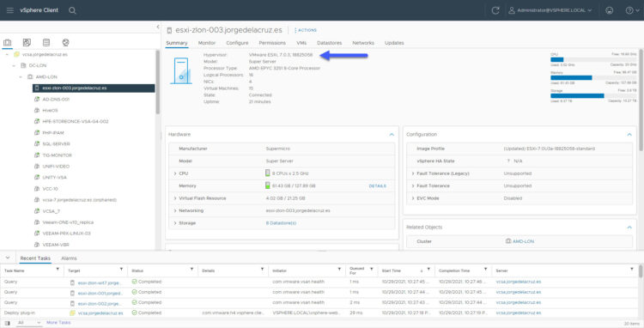Expand Fault Tolerance (Legacy) row
Viewport: 644px width, 328px height.
pyautogui.click(x=413, y=173)
